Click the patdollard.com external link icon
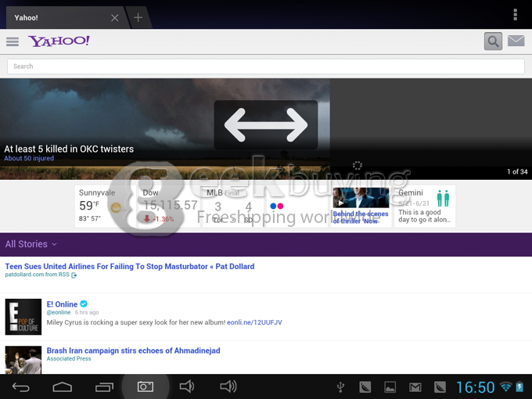This screenshot has height=399, width=532. (x=74, y=275)
